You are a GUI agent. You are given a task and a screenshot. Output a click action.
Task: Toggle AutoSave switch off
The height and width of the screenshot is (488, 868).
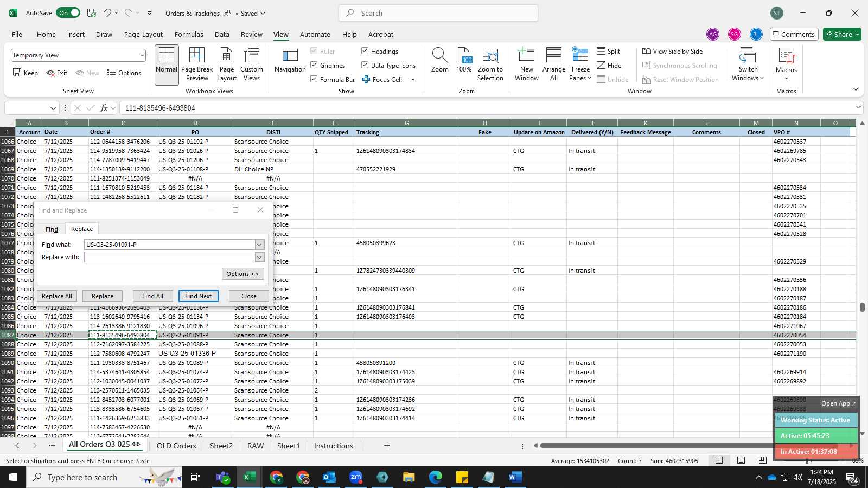click(x=68, y=13)
